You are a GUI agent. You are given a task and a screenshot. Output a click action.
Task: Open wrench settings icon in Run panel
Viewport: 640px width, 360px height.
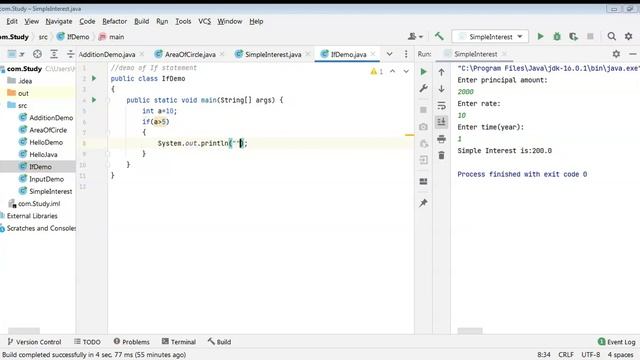click(x=423, y=89)
